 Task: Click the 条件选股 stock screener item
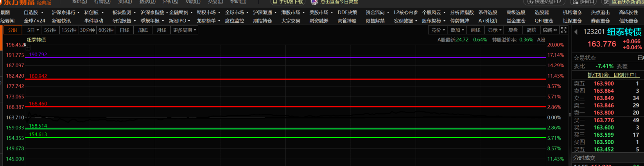point(488,12)
